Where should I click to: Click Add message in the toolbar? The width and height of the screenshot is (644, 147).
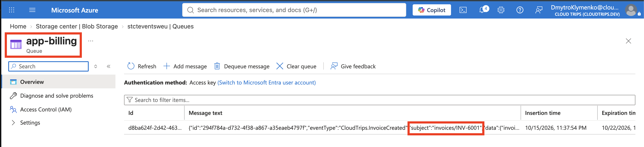[185, 66]
